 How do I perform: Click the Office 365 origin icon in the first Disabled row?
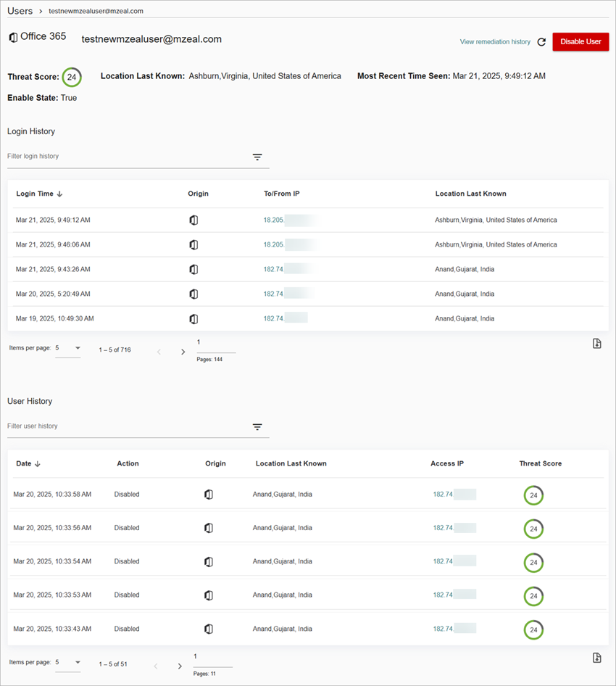[x=209, y=494]
